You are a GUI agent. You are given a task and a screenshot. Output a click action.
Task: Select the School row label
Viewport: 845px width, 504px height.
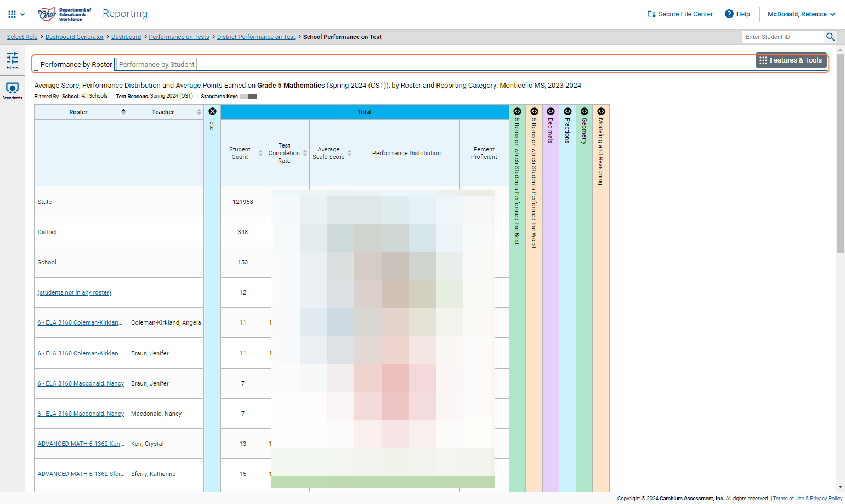pyautogui.click(x=47, y=262)
